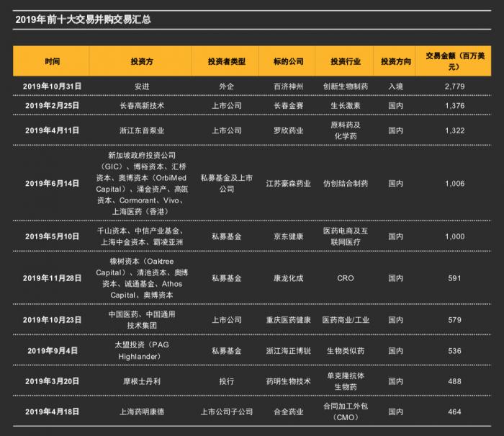Select investor 浙江东音泵业

(x=142, y=130)
